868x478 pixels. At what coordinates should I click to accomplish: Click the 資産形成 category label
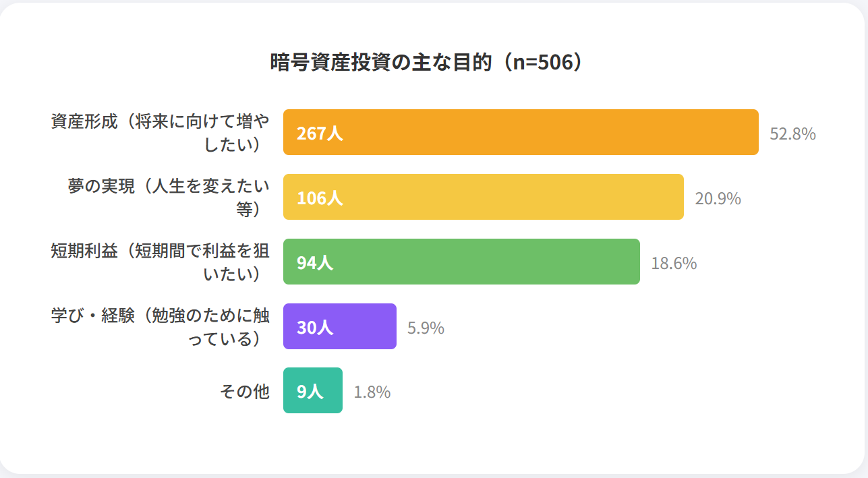click(161, 132)
